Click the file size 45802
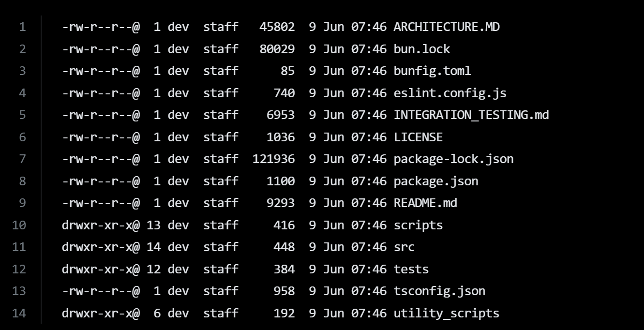644x330 pixels. 277,27
